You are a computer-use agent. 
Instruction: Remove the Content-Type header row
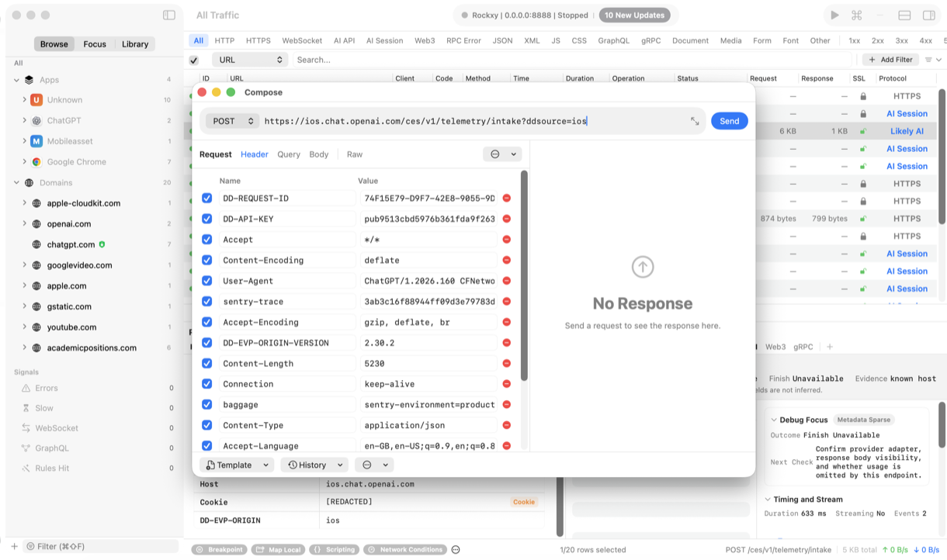507,425
